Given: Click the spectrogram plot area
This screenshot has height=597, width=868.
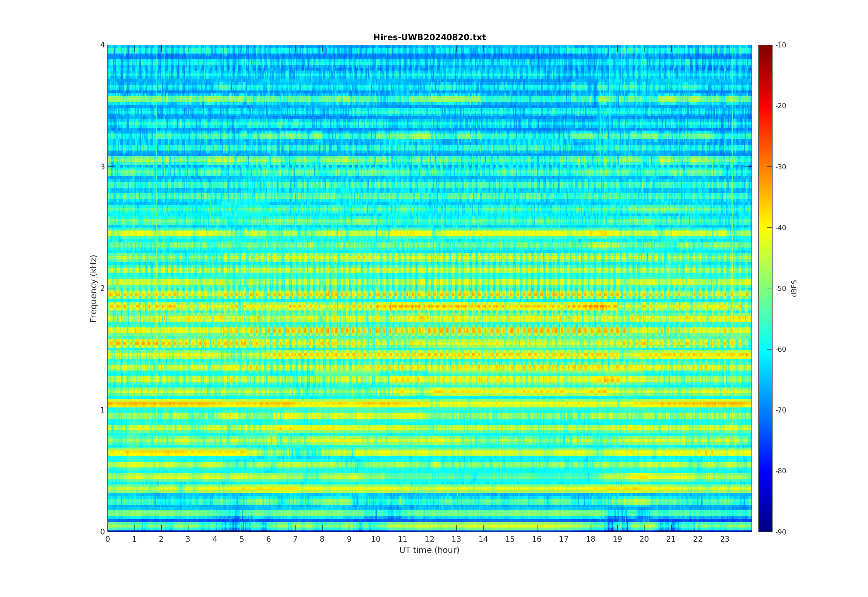Looking at the screenshot, I should tap(430, 288).
